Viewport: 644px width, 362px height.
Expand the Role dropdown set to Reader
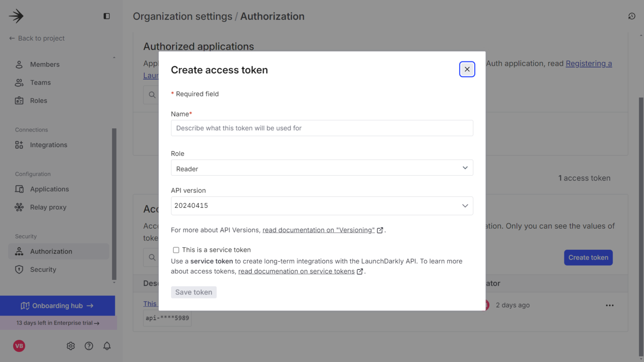pos(322,168)
